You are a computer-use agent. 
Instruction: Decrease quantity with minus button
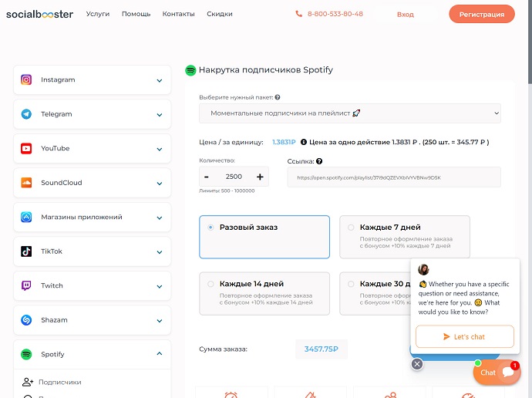(207, 177)
